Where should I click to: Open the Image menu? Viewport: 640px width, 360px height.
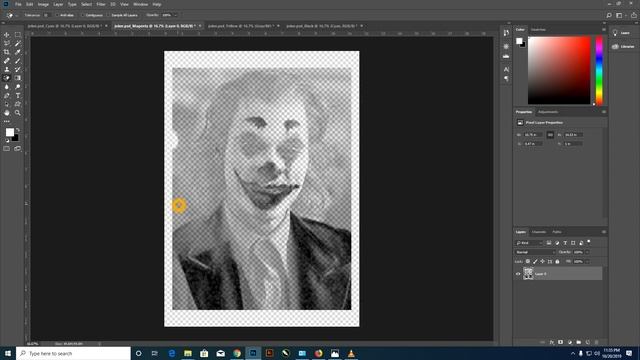[43, 4]
